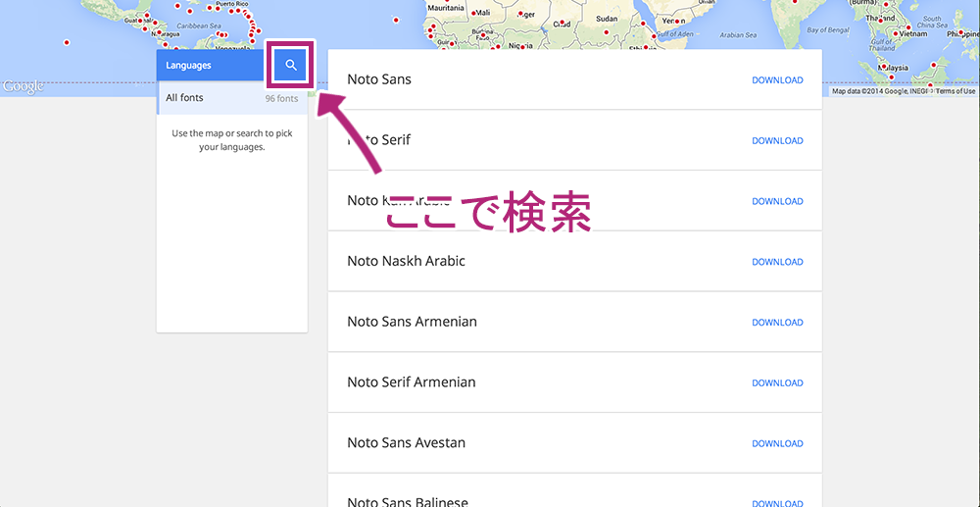Image resolution: width=980 pixels, height=507 pixels.
Task: Click the 96 fonts count label
Action: click(x=282, y=99)
